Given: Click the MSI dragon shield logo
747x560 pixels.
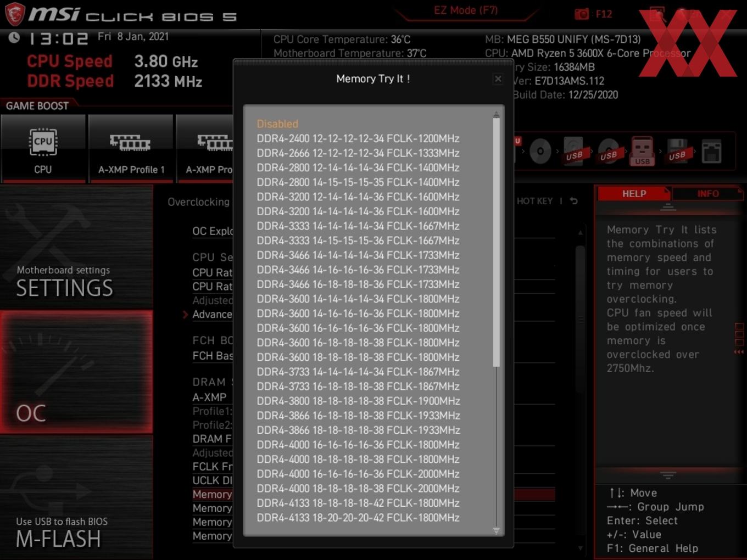Looking at the screenshot, I should pos(14,14).
